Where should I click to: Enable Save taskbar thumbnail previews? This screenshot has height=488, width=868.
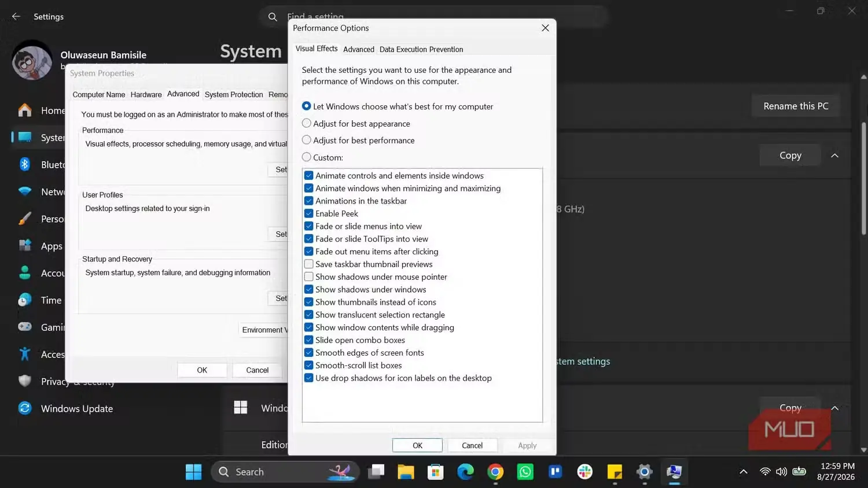[x=309, y=264]
